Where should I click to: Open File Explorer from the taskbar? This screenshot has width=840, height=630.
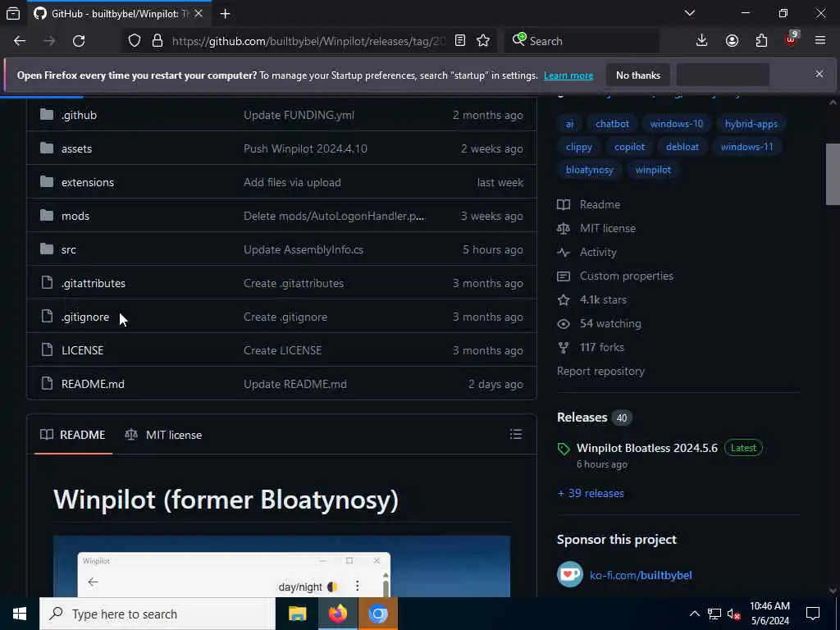(297, 614)
